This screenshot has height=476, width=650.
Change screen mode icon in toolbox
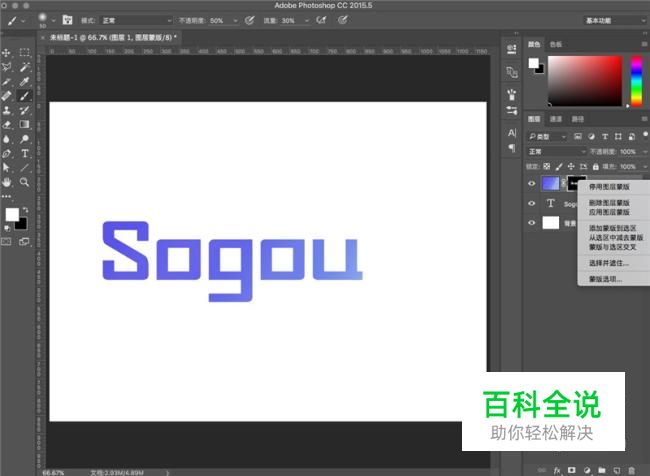[x=24, y=242]
